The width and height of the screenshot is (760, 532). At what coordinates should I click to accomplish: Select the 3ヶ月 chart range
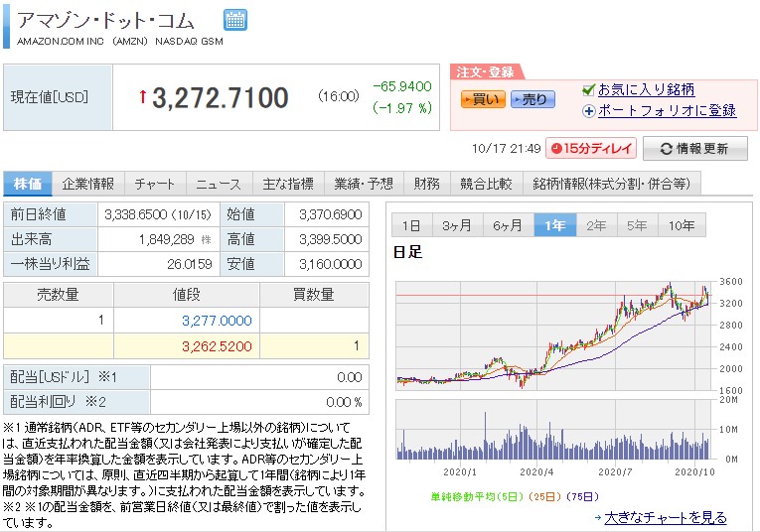coord(458,225)
